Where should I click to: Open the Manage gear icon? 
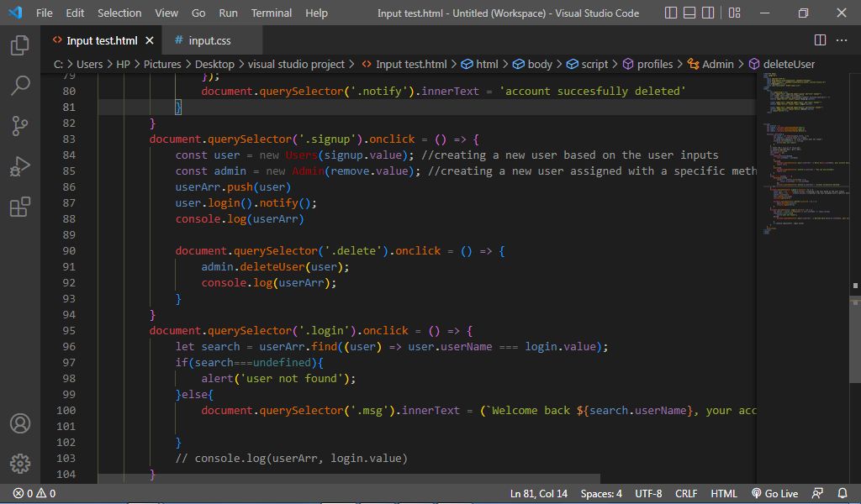click(20, 463)
